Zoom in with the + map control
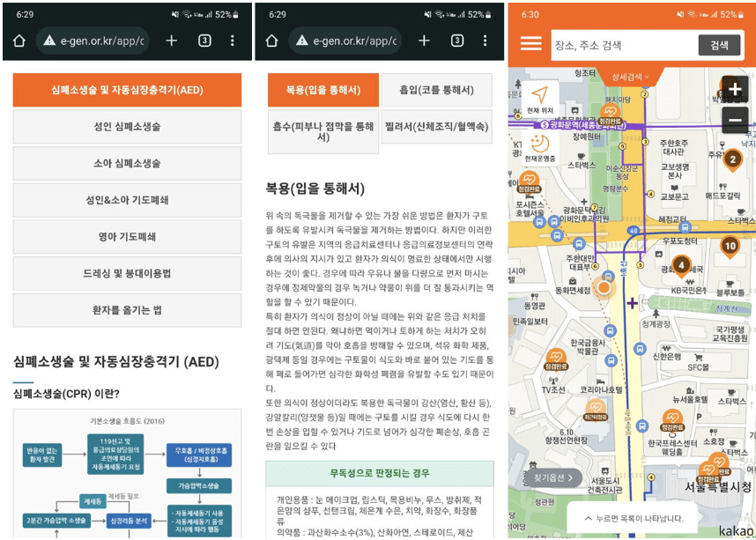 (736, 89)
